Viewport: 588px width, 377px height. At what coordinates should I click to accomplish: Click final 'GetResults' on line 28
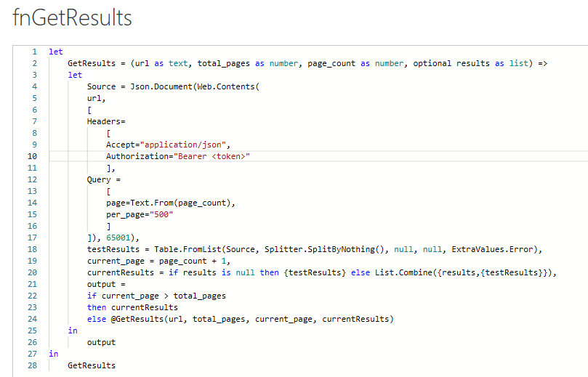click(92, 365)
